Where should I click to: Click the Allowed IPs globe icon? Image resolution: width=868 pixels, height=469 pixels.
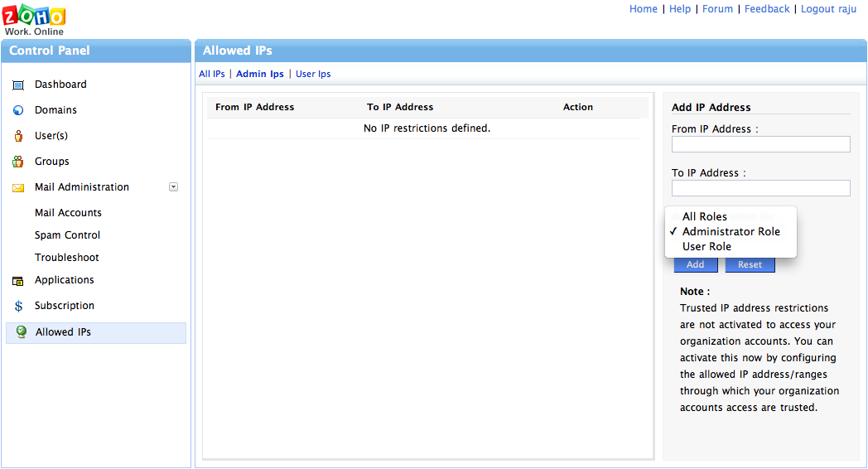(x=22, y=332)
